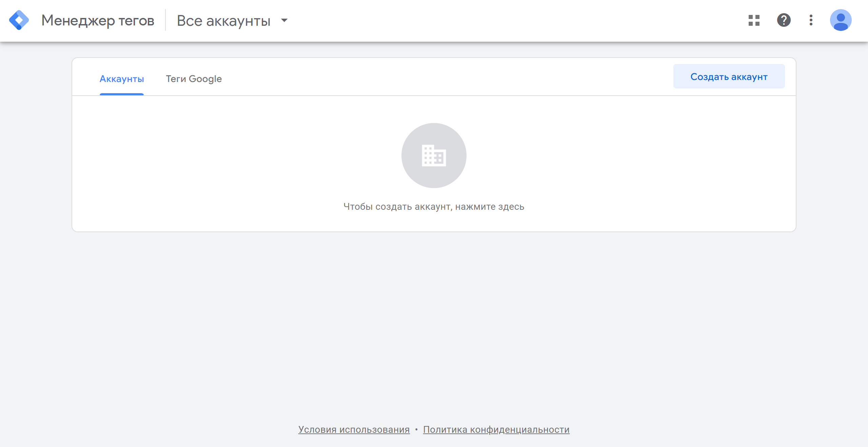Open the Политика конфиденциальности link
The height and width of the screenshot is (447, 868).
point(496,429)
